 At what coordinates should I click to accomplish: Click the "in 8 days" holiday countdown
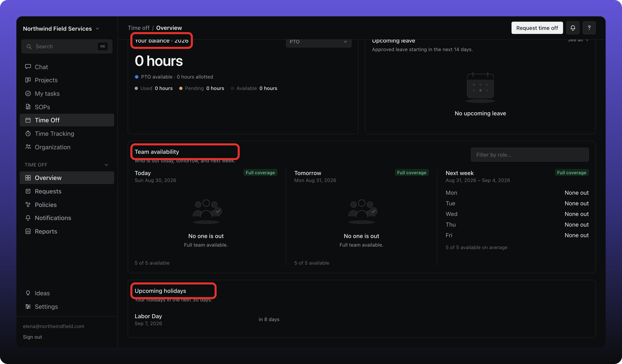[269, 320]
